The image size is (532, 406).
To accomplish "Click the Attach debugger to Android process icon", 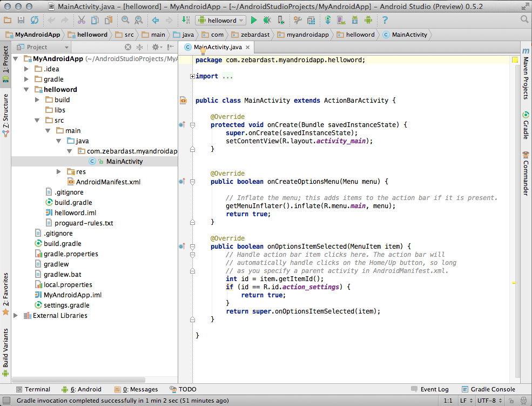I will pos(281,21).
